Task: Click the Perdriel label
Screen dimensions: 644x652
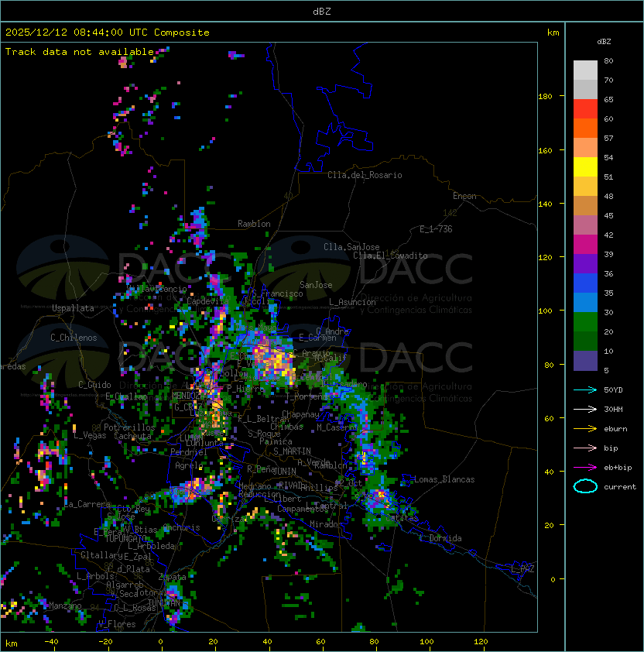Action: coord(188,452)
